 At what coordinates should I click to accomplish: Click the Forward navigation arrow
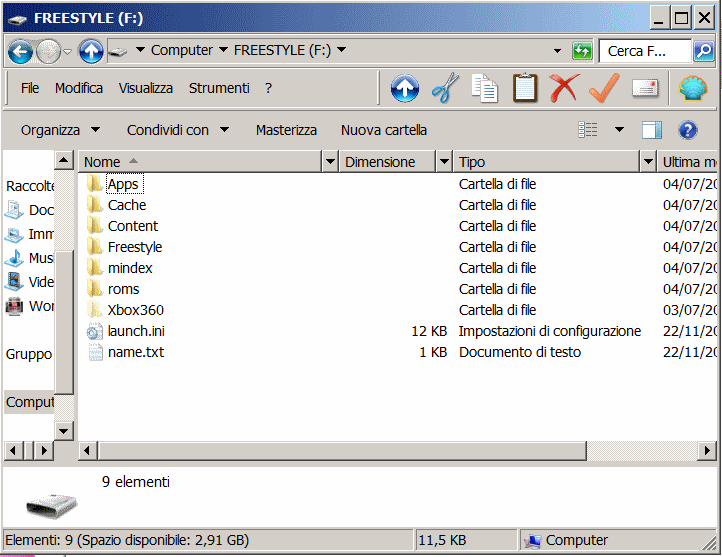[x=48, y=51]
